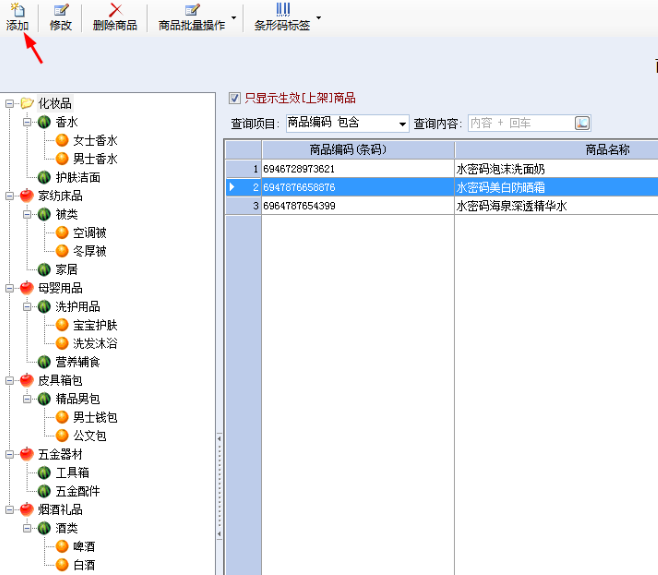Open the 商品批量操作 toolbar button
This screenshot has height=575, width=658.
point(191,18)
